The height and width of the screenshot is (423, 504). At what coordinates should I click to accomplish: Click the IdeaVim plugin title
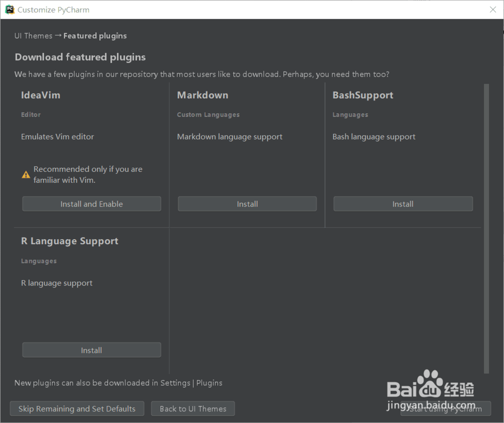tap(40, 95)
